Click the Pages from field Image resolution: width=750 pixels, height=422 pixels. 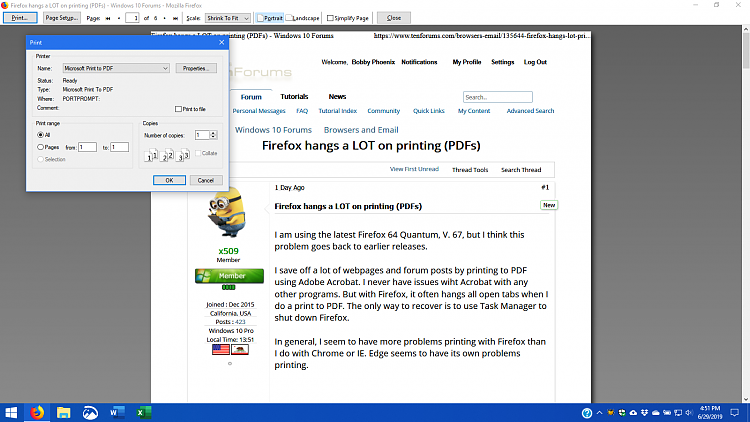(x=88, y=147)
